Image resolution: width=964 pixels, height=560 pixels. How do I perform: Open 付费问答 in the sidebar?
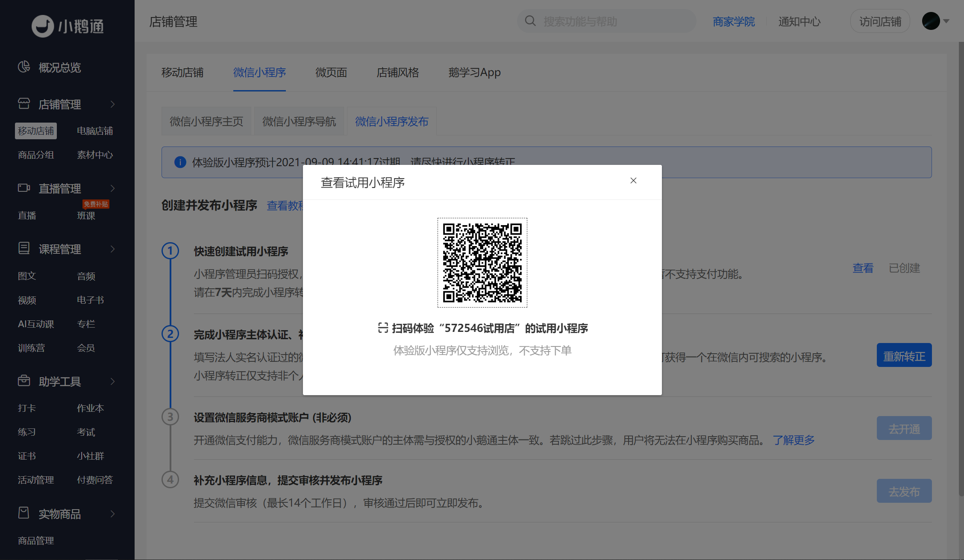(95, 480)
